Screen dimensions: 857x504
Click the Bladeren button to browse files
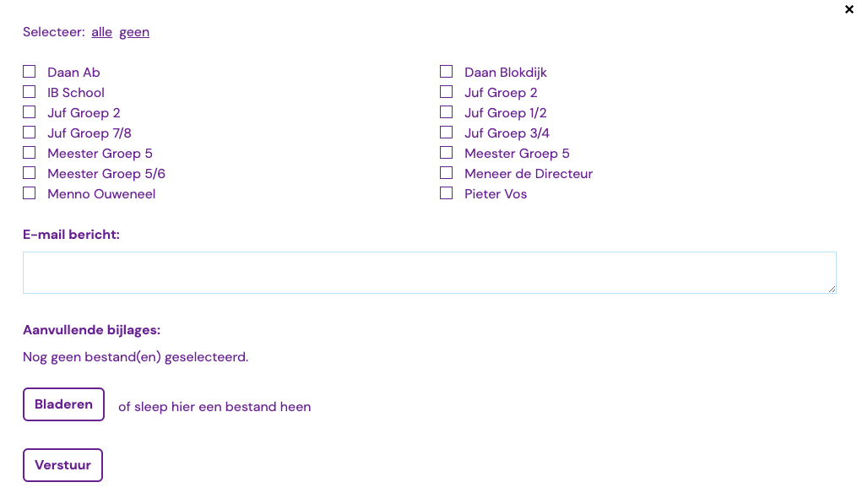click(x=63, y=404)
